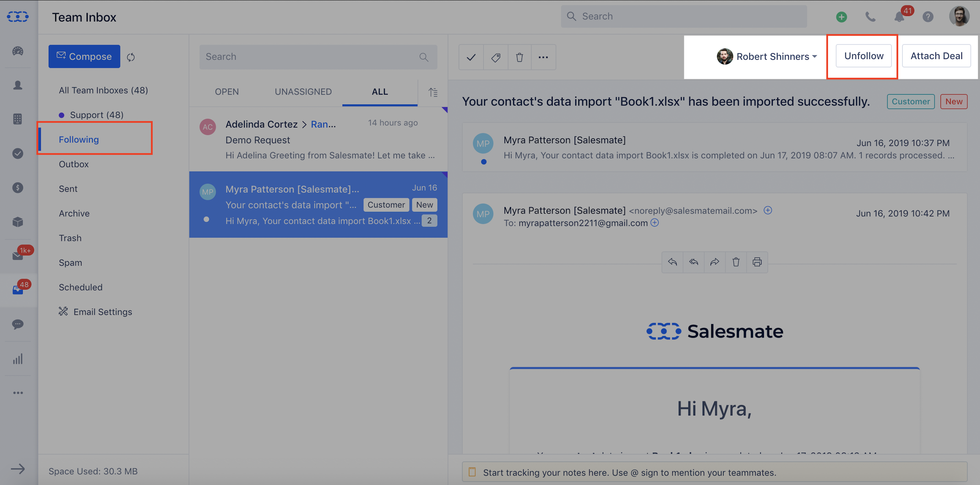Screen dimensions: 980x485
Task: Open notifications bell with 41 badge
Action: 899,17
